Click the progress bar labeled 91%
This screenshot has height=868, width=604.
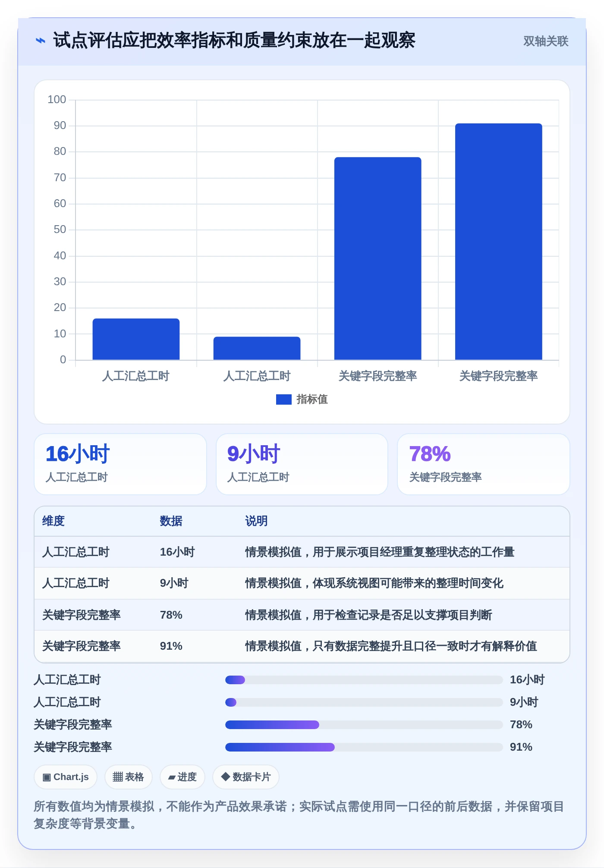point(364,747)
